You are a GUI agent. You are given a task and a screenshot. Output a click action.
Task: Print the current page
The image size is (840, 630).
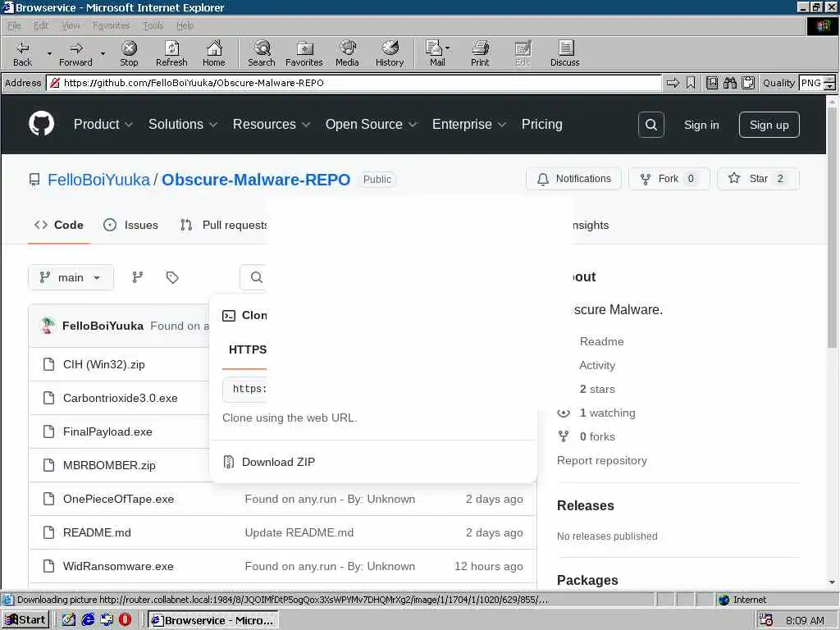(480, 53)
